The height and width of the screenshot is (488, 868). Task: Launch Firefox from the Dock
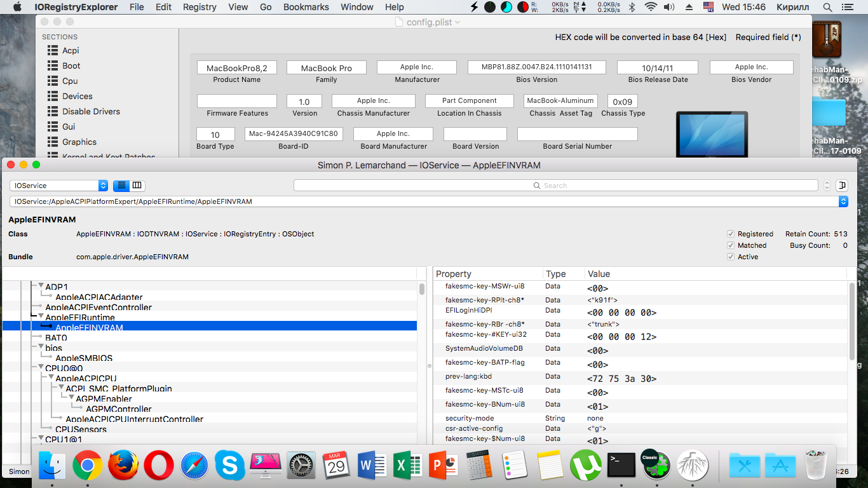(x=123, y=466)
